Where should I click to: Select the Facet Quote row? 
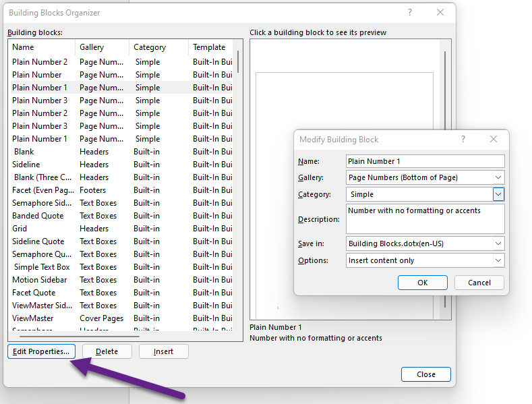point(122,293)
